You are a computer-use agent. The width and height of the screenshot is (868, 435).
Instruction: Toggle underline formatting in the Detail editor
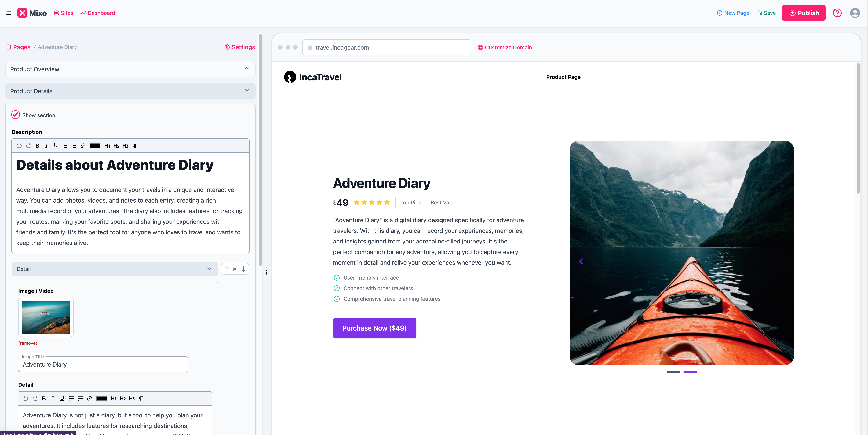pos(62,398)
